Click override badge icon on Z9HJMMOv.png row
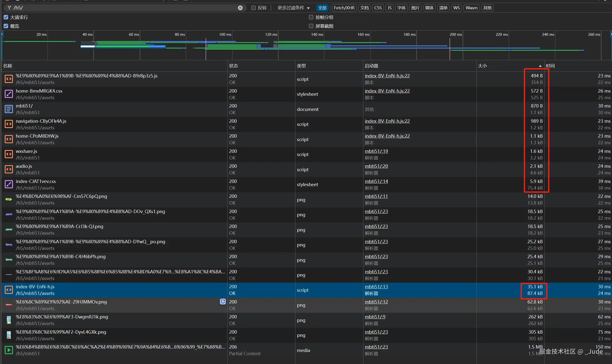 [223, 302]
